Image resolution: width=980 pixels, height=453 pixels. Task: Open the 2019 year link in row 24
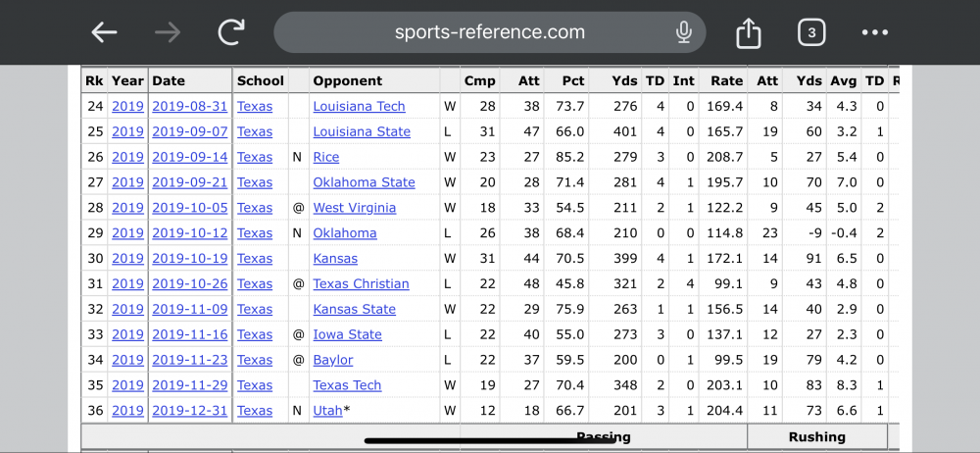(127, 106)
